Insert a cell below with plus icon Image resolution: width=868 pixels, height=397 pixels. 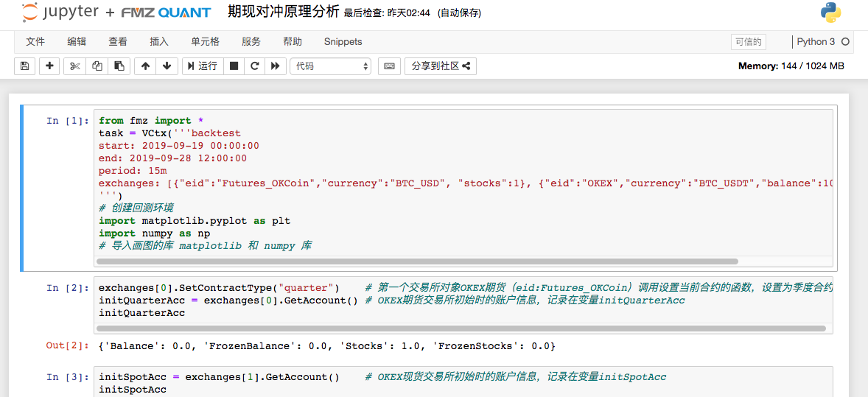point(49,66)
